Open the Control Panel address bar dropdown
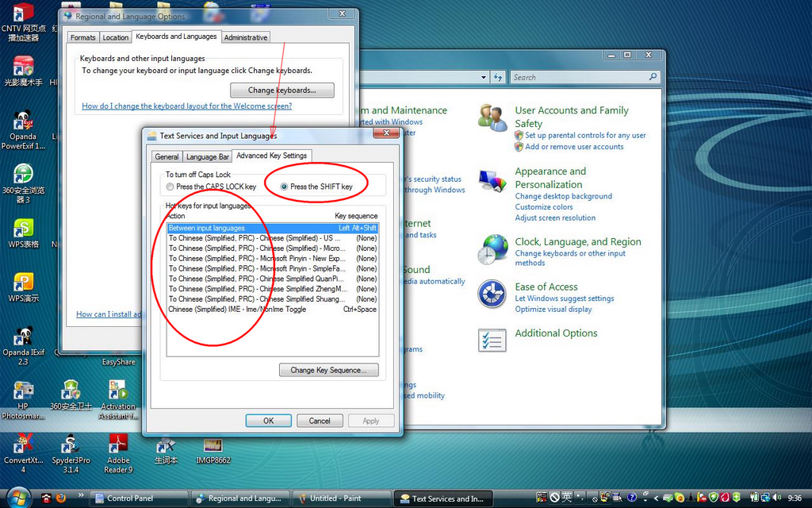Screen dimensions: 812x508 (x=484, y=77)
